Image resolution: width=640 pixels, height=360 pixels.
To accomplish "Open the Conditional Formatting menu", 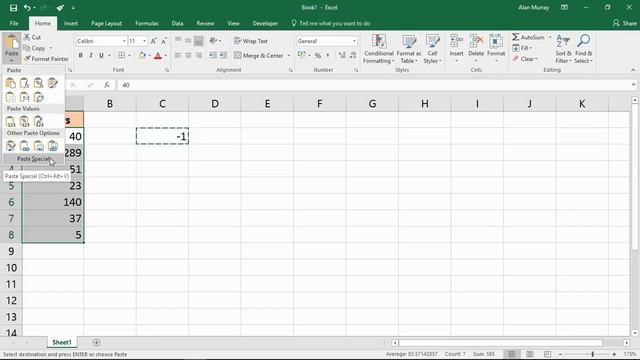I will 379,49.
